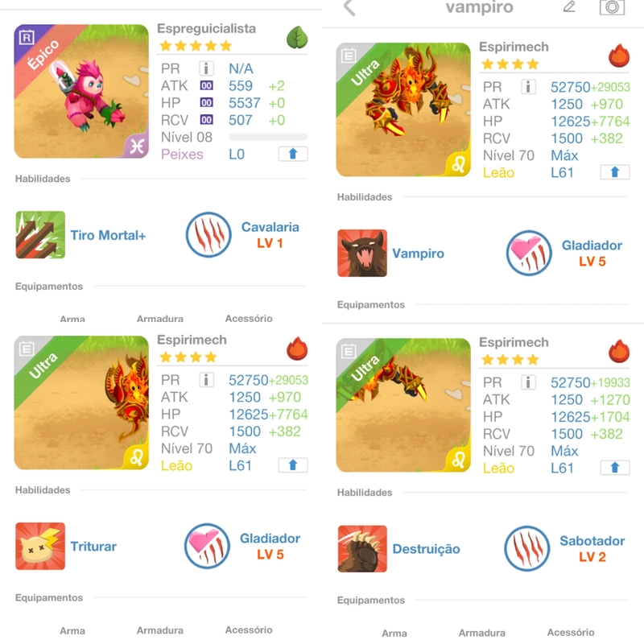Screen dimensions: 644x644
Task: Open the Cavalaria LV 1 claw icon
Action: click(x=208, y=234)
